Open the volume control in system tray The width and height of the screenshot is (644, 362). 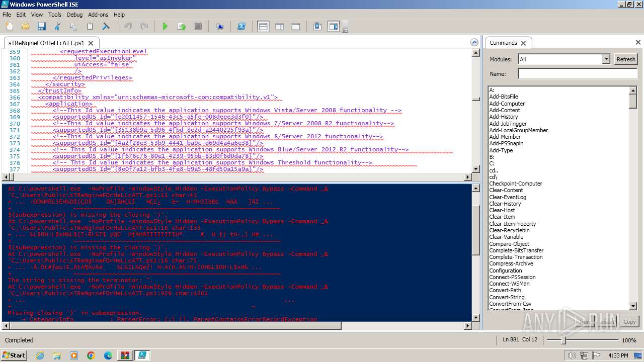pos(572,355)
